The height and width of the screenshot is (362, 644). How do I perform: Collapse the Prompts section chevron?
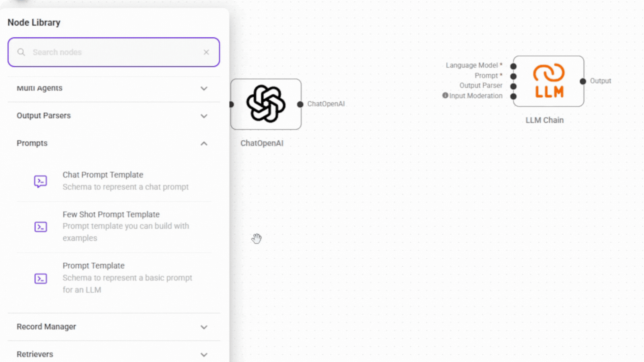[x=204, y=143]
